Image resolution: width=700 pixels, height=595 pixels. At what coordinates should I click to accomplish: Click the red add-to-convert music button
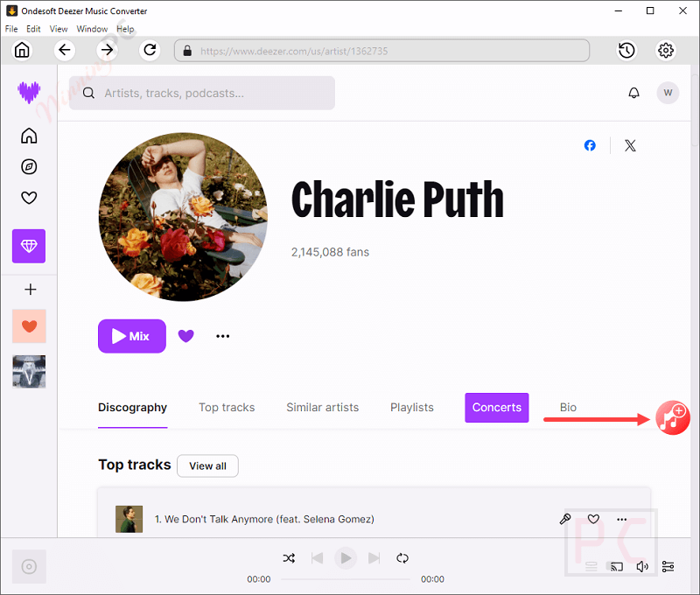673,417
